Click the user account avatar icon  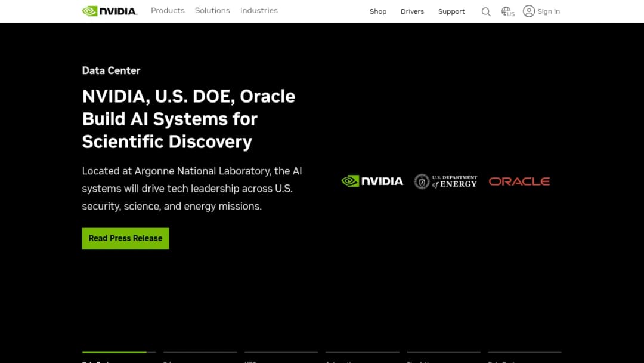(x=528, y=11)
